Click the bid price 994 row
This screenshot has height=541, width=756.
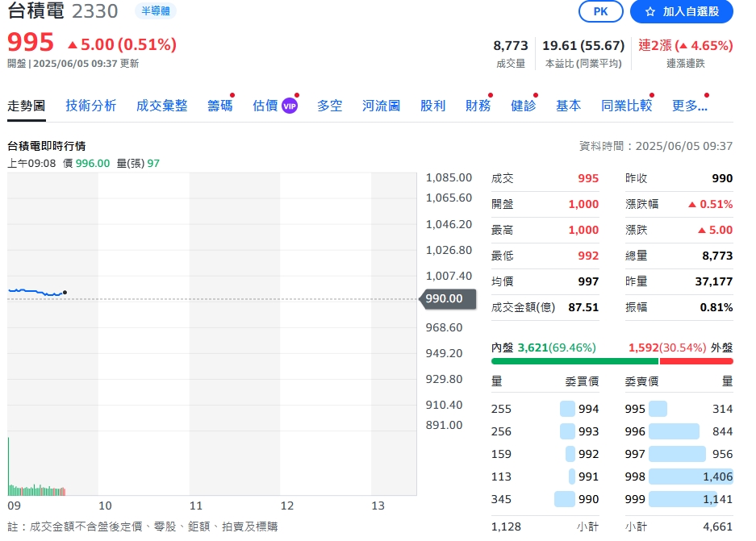coord(545,409)
